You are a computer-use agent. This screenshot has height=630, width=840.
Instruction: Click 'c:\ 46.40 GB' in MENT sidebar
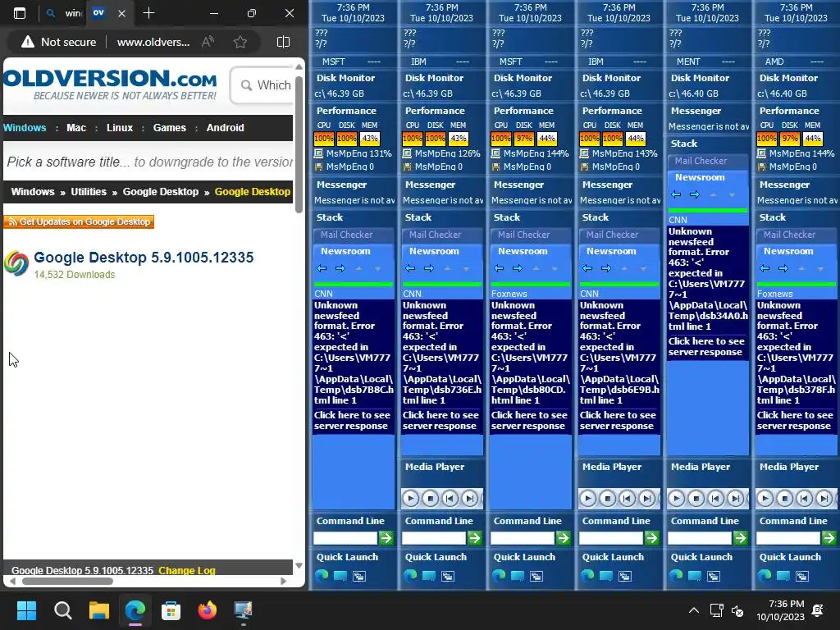click(x=694, y=94)
